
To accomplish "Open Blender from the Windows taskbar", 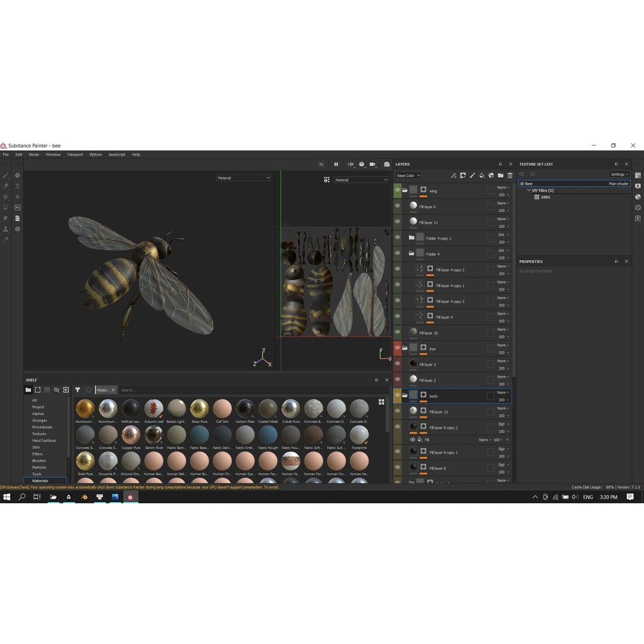I will point(84,497).
